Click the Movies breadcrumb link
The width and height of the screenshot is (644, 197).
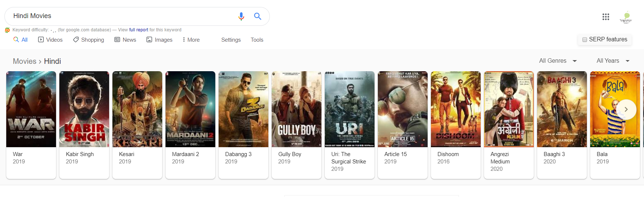tap(25, 61)
